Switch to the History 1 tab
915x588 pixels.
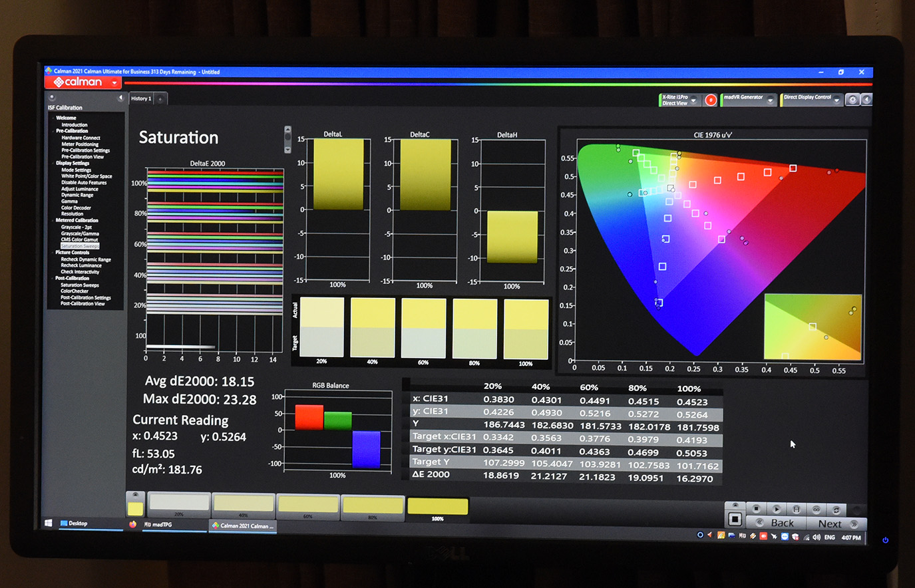click(141, 98)
